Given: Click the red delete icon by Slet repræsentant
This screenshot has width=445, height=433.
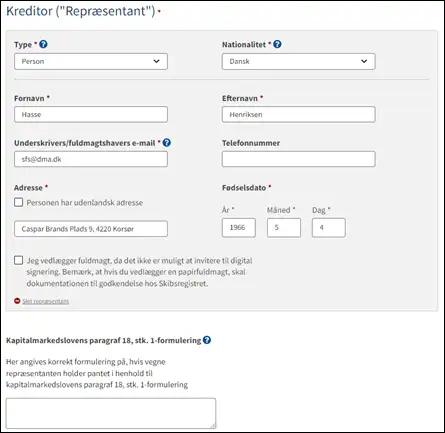Looking at the screenshot, I should [x=17, y=301].
